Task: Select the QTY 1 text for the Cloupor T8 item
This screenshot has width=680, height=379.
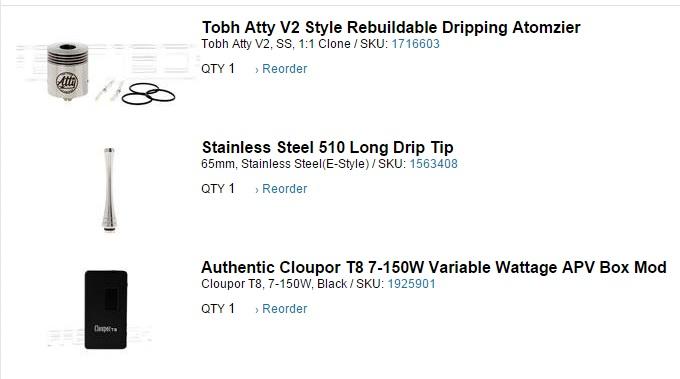Action: click(x=218, y=309)
